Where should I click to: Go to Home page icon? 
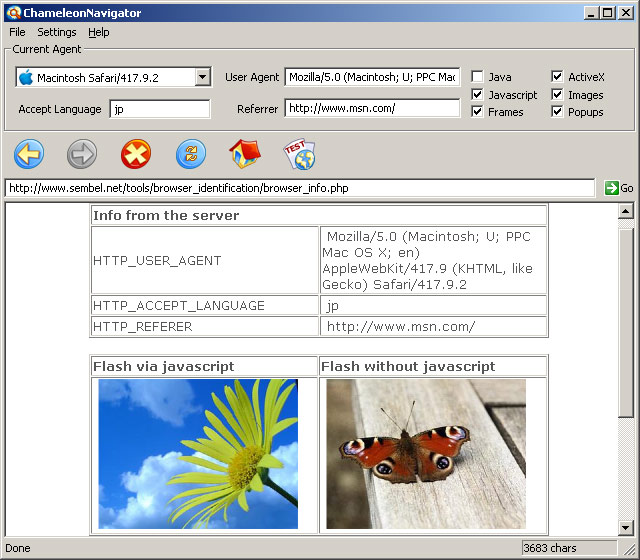244,154
